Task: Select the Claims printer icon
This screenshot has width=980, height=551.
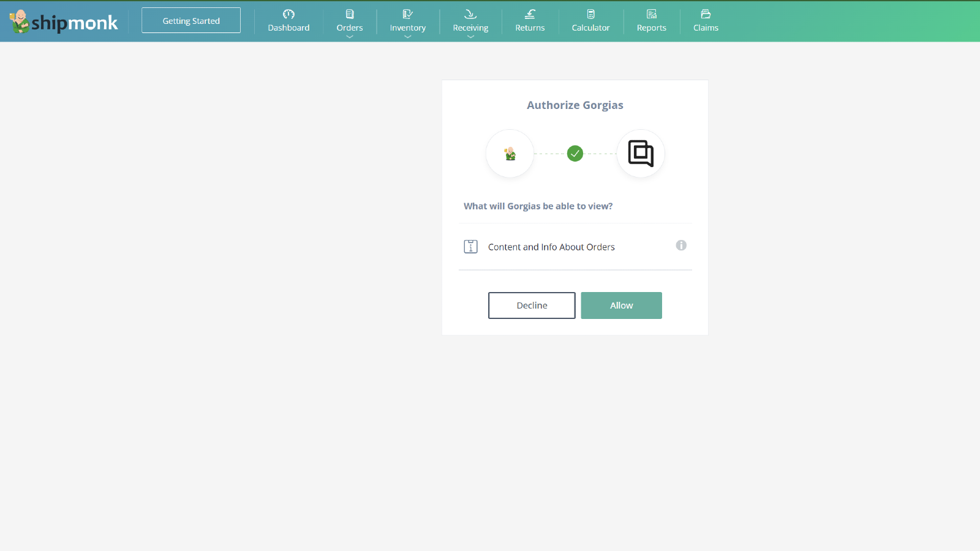Action: (x=706, y=15)
